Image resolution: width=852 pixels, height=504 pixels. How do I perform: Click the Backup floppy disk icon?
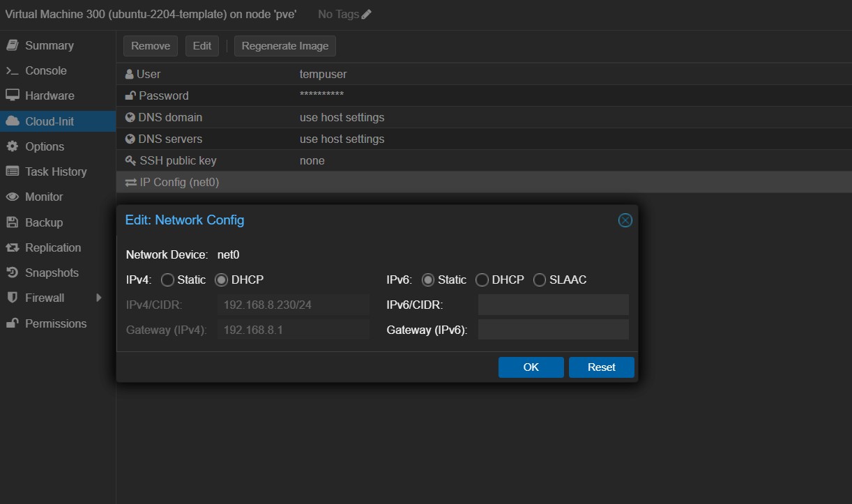(x=12, y=222)
